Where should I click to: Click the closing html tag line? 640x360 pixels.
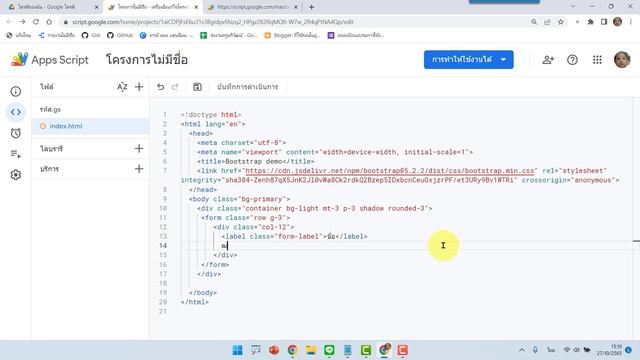195,302
